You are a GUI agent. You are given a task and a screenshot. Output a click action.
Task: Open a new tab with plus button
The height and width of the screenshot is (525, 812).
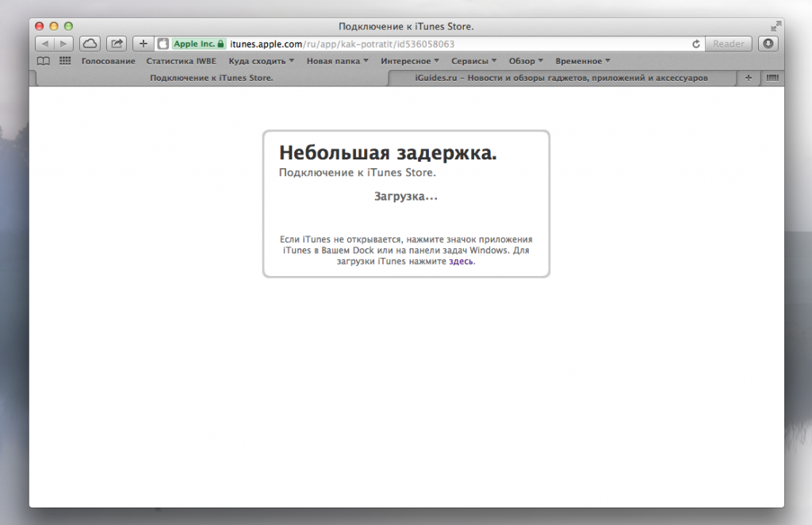(749, 79)
